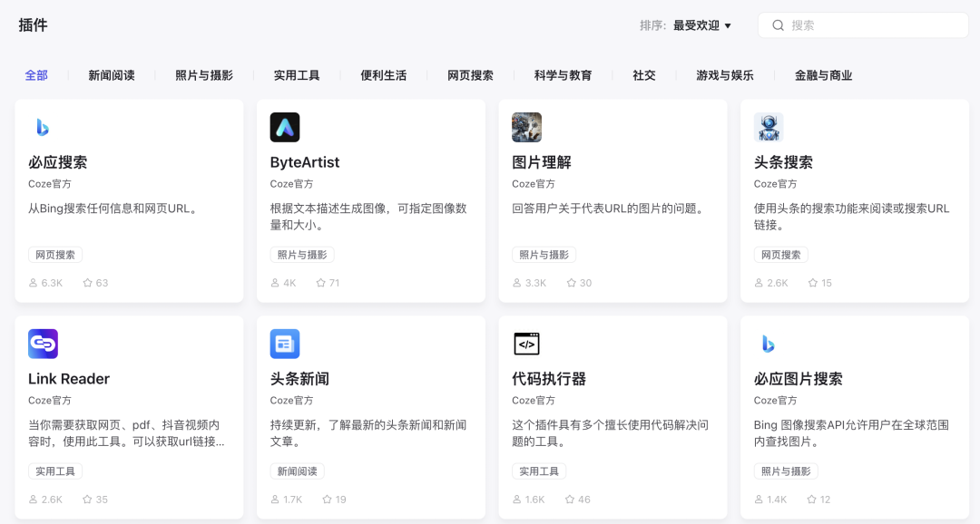Viewport: 980px width, 524px height.
Task: Click the 插件 page heading
Action: (34, 25)
